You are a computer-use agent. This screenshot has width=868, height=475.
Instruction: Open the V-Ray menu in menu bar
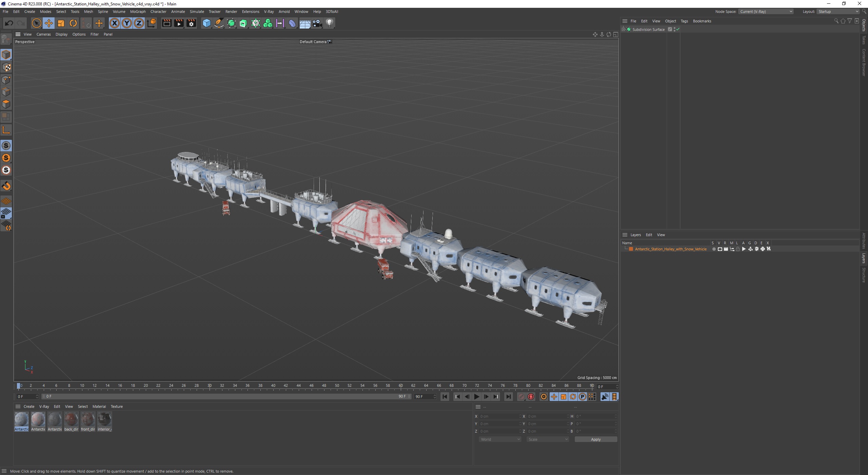tap(269, 12)
